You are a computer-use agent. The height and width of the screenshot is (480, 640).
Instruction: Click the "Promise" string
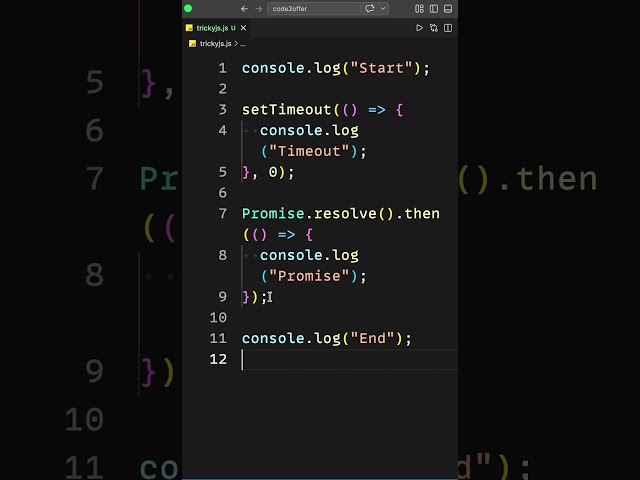[309, 276]
